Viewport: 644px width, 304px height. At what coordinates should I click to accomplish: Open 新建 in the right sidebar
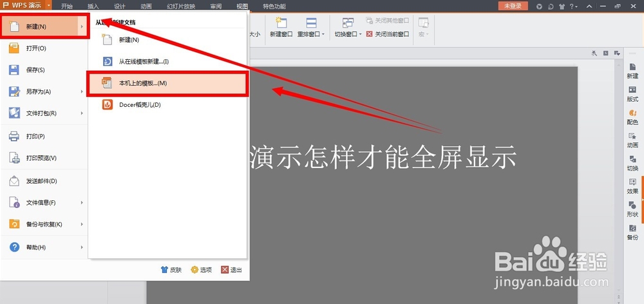tap(632, 71)
